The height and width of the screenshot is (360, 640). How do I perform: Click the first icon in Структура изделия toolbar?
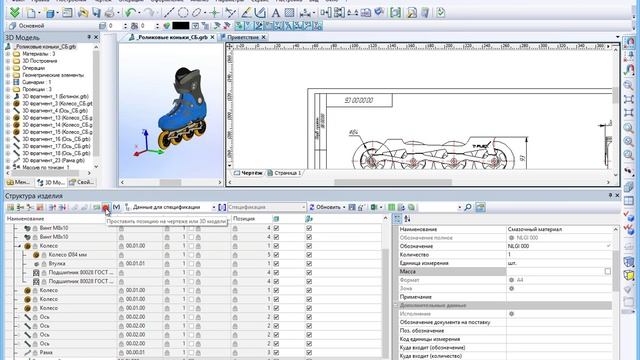coord(11,207)
